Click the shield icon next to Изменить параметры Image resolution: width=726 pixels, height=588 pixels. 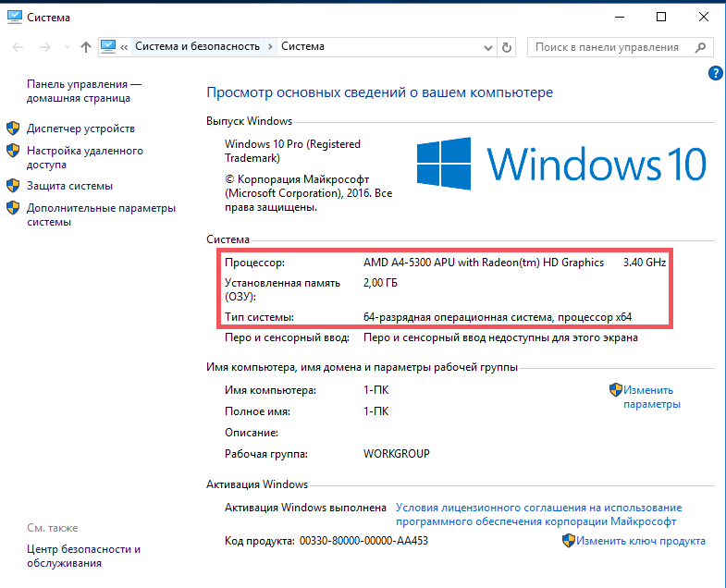(616, 390)
